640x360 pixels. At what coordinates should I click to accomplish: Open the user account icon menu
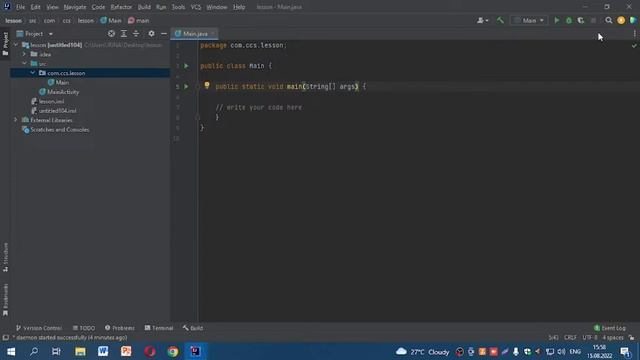coord(482,20)
